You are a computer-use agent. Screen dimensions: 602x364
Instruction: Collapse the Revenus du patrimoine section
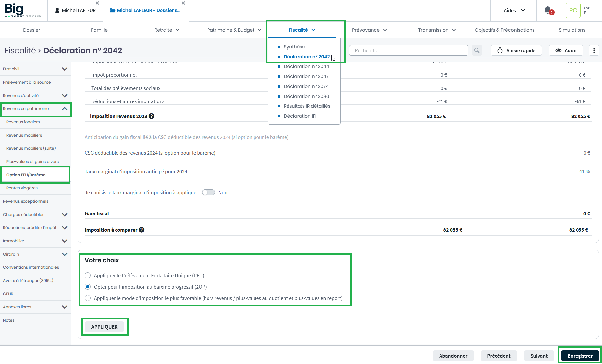[x=65, y=109]
